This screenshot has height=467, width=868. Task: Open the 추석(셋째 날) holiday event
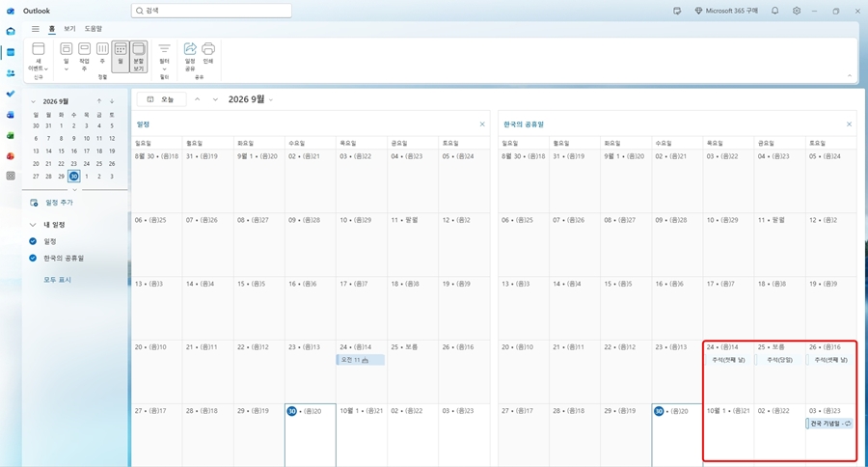[830, 360]
